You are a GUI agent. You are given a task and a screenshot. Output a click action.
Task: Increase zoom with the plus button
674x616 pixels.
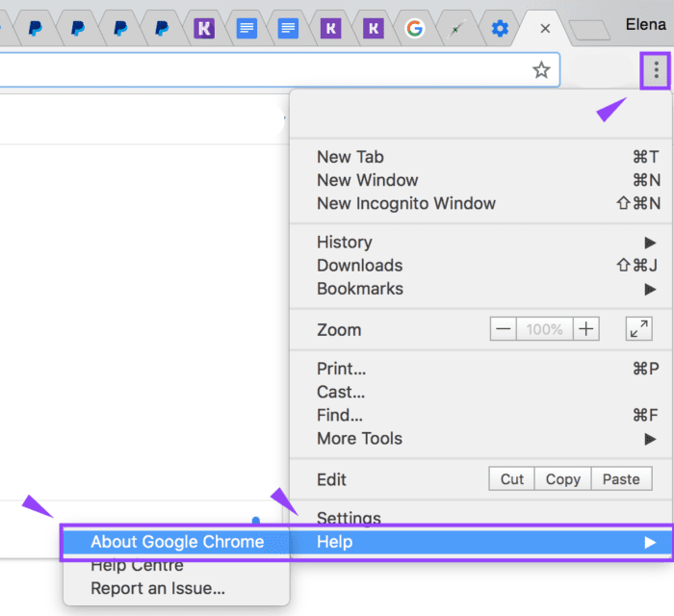pos(585,329)
